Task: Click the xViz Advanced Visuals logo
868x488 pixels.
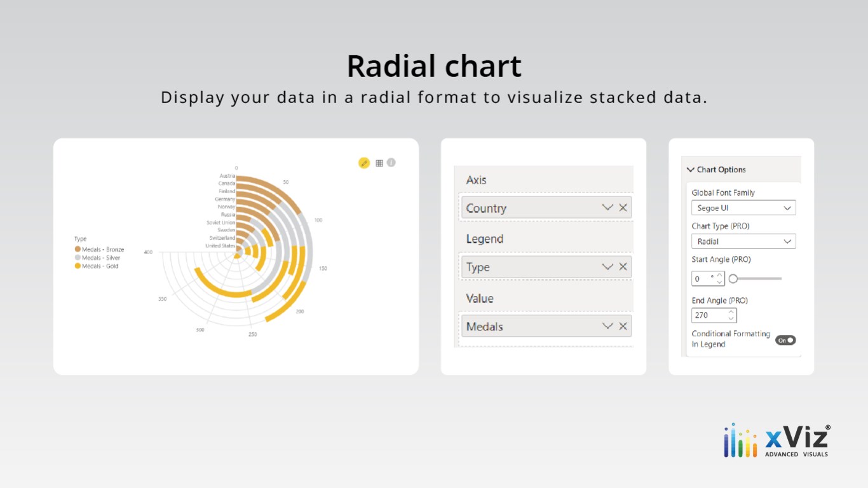Action: point(776,440)
